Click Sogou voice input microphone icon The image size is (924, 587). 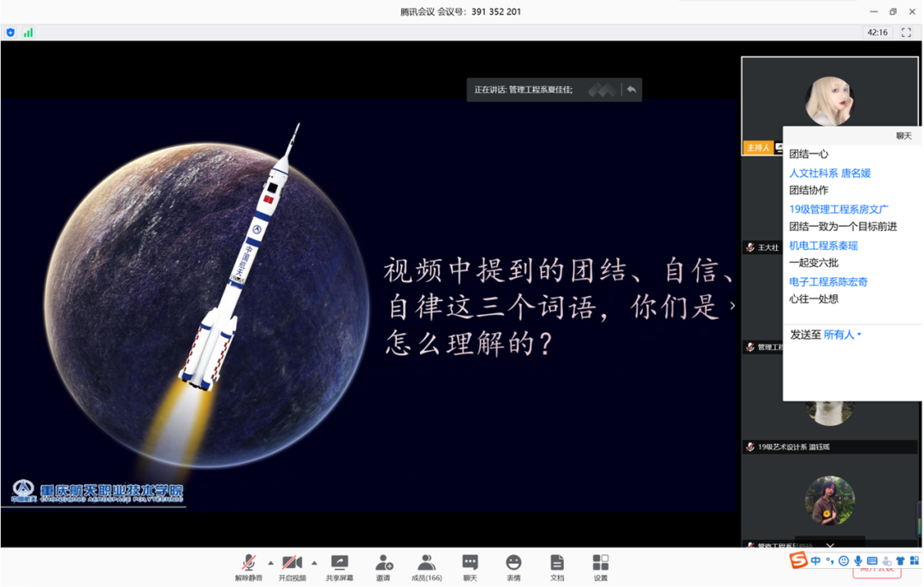pos(858,560)
